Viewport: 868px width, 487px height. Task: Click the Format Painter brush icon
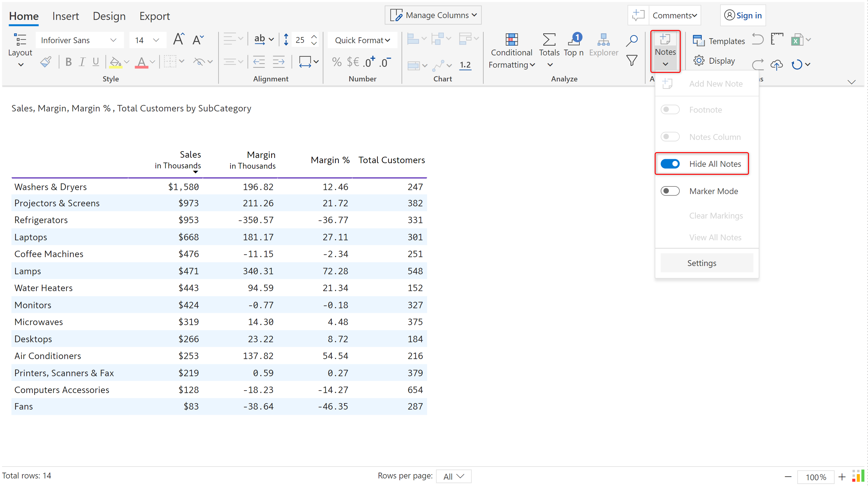tap(46, 62)
